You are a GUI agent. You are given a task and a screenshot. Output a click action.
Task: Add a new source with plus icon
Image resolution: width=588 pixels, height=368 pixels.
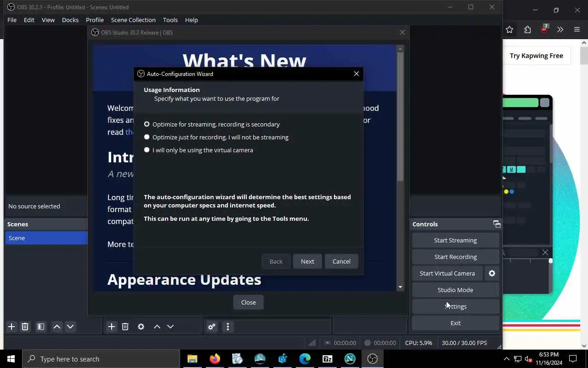(111, 327)
